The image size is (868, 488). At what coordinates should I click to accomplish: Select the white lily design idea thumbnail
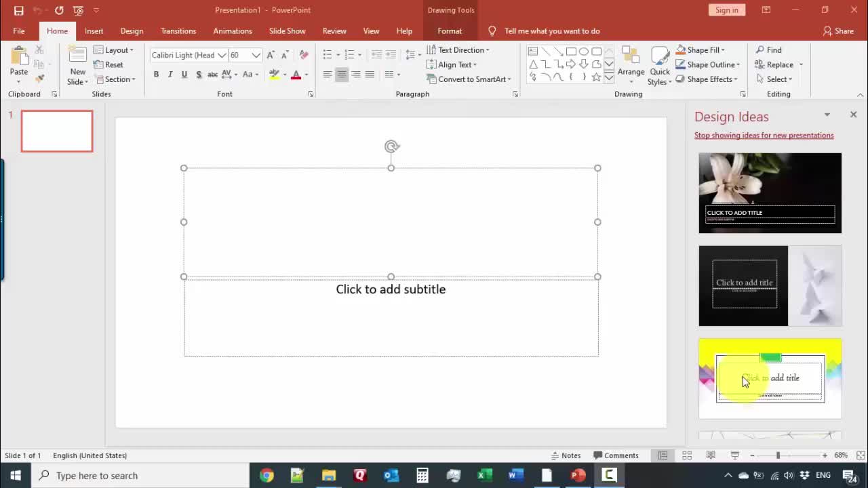coord(770,193)
